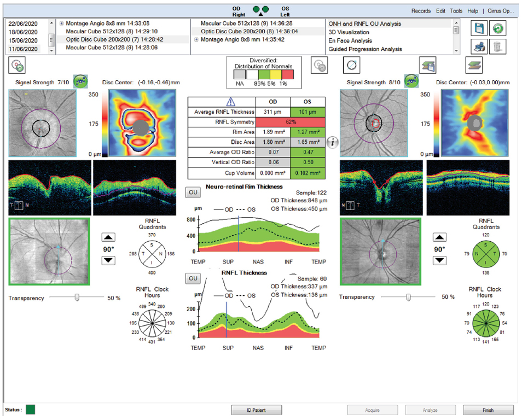Viewport: 522px width, 420px height.
Task: Expand the first Montage Angio 8x8 mm scan
Action: coord(61,24)
